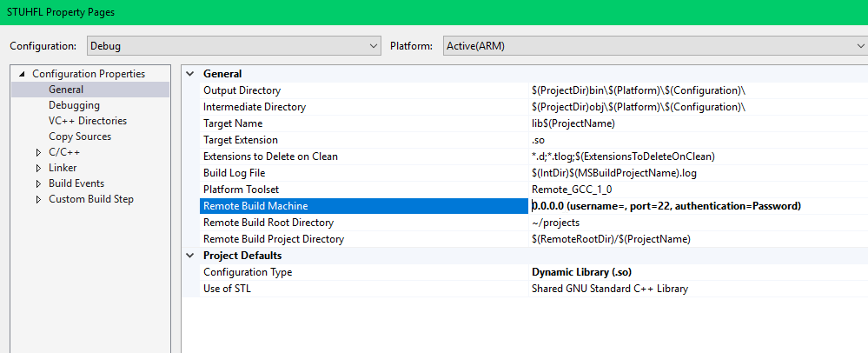
Task: Select the Custom Build Step item label
Action: [90, 199]
